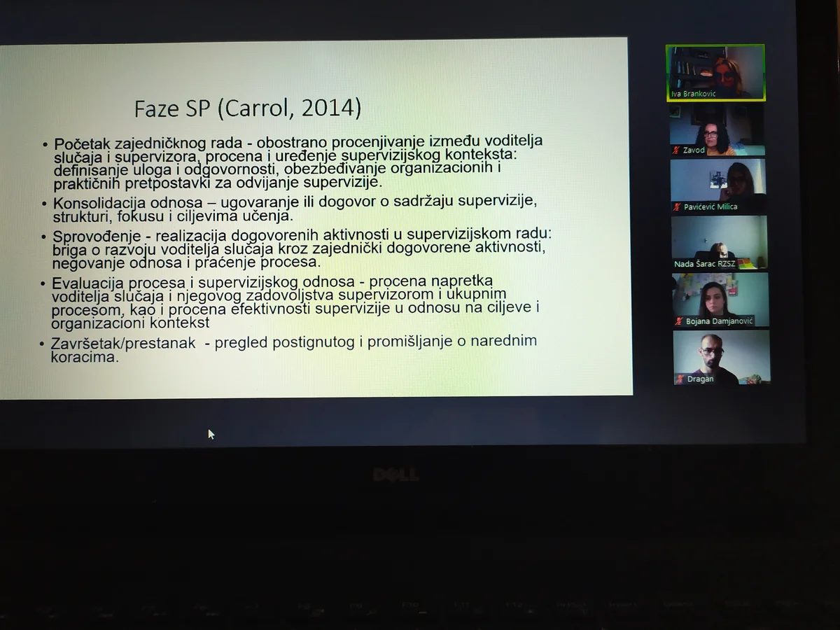The image size is (840, 630).
Task: Click Bojana Damjanović's muted microphone icon
Action: tap(679, 321)
